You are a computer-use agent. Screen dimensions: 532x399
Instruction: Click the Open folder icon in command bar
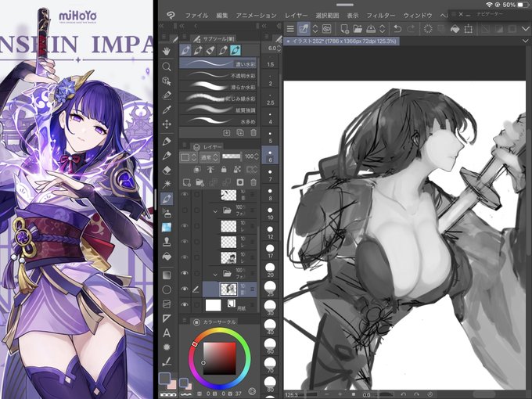pos(358,29)
